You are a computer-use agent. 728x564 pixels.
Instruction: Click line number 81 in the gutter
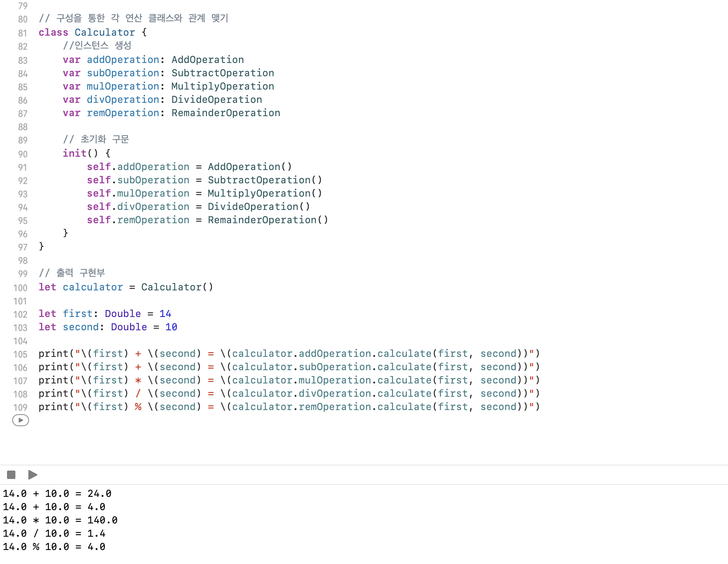point(23,33)
